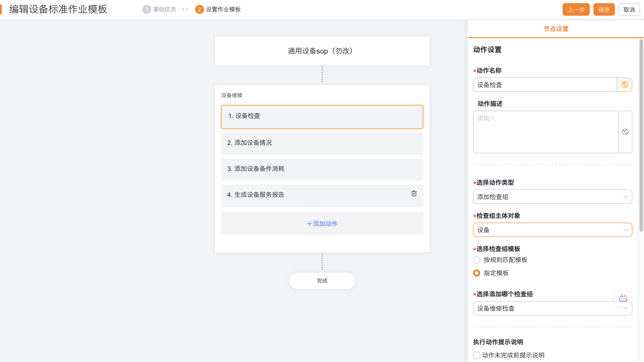Viewport: 644px width, 362px height.
Task: Open the AI assistant robot icon
Action: point(623,298)
